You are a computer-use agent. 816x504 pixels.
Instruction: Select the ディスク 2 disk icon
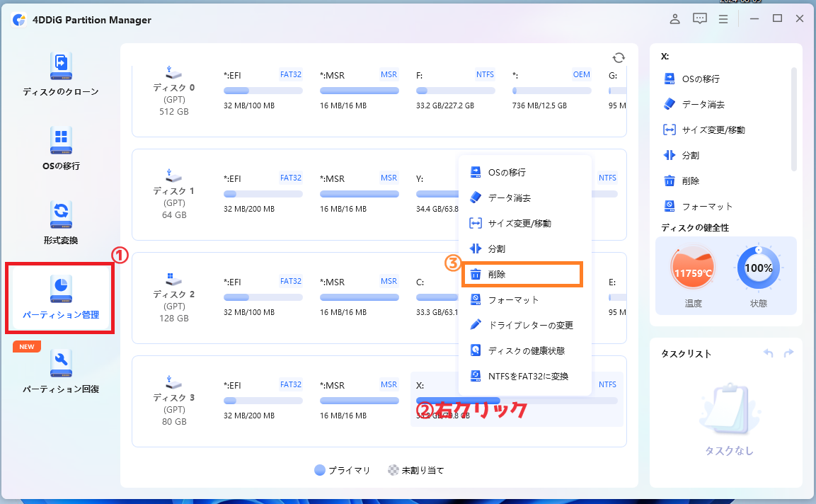click(x=173, y=279)
